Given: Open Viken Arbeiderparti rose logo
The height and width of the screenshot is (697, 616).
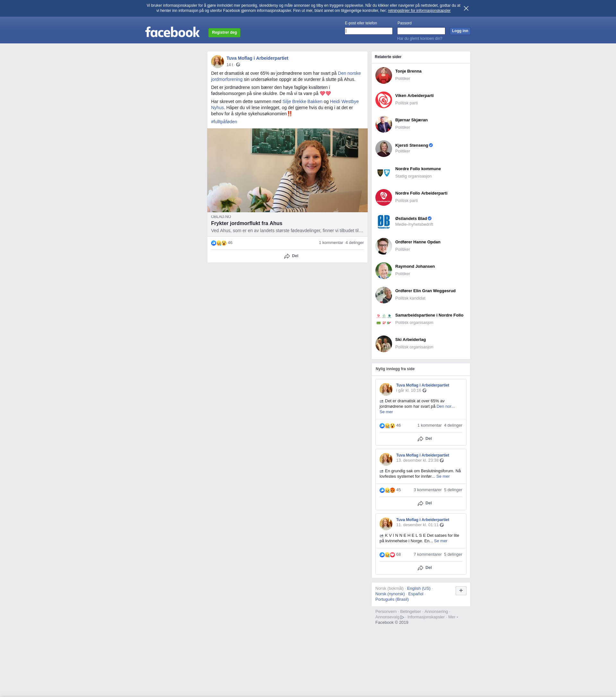Looking at the screenshot, I should click(384, 100).
